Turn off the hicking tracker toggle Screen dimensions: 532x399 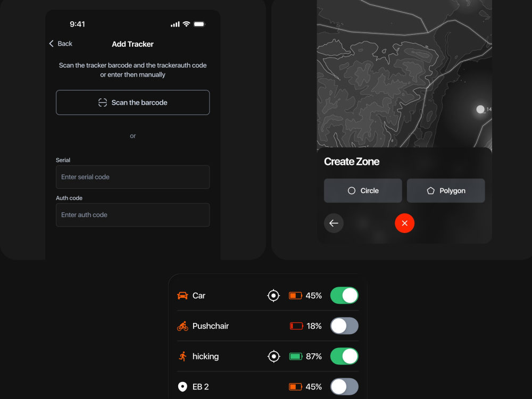pos(344,356)
